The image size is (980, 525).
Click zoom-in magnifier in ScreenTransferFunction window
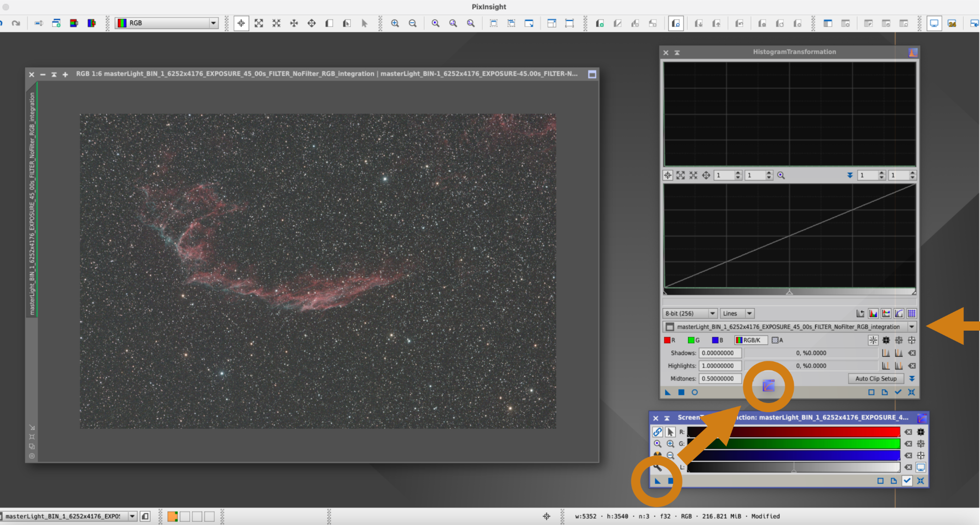pos(670,444)
